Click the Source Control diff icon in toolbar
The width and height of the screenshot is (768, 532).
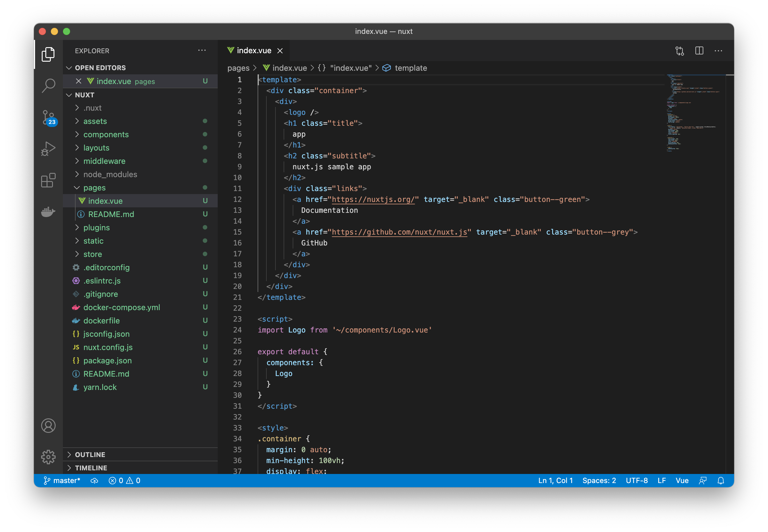(x=679, y=51)
